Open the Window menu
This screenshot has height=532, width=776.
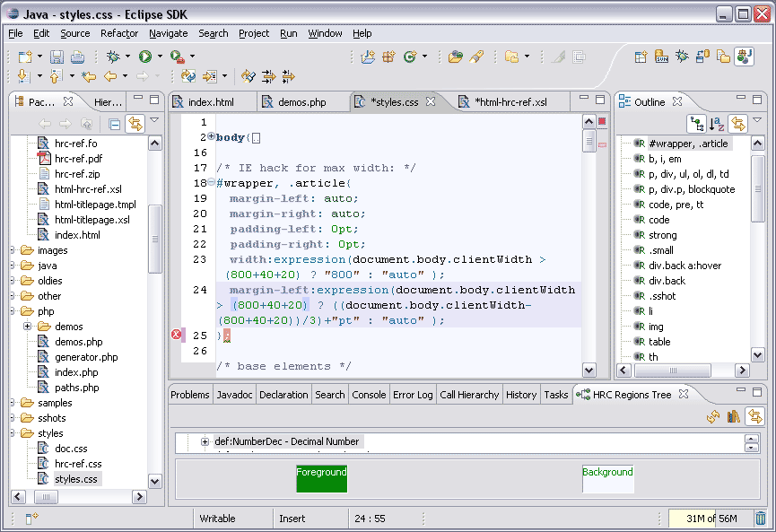tap(325, 33)
